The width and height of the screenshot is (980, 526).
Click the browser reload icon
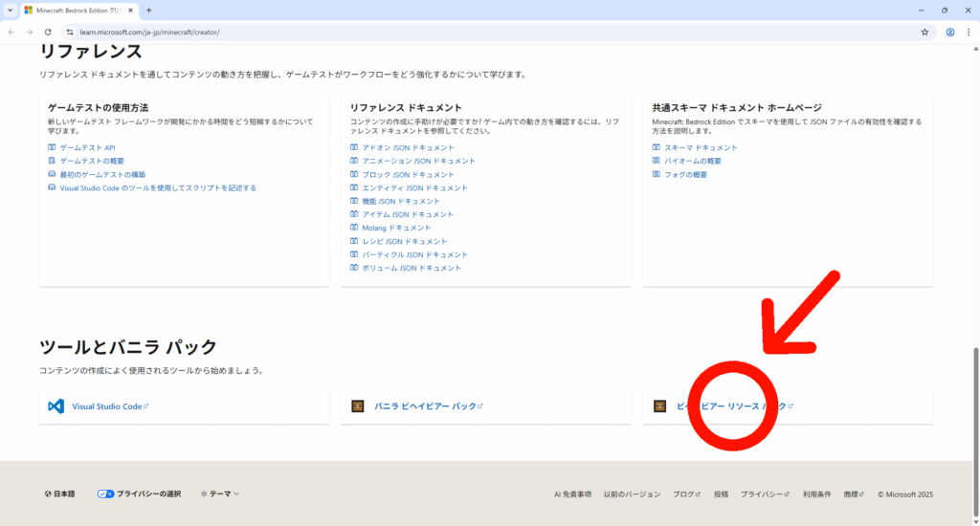(x=48, y=32)
